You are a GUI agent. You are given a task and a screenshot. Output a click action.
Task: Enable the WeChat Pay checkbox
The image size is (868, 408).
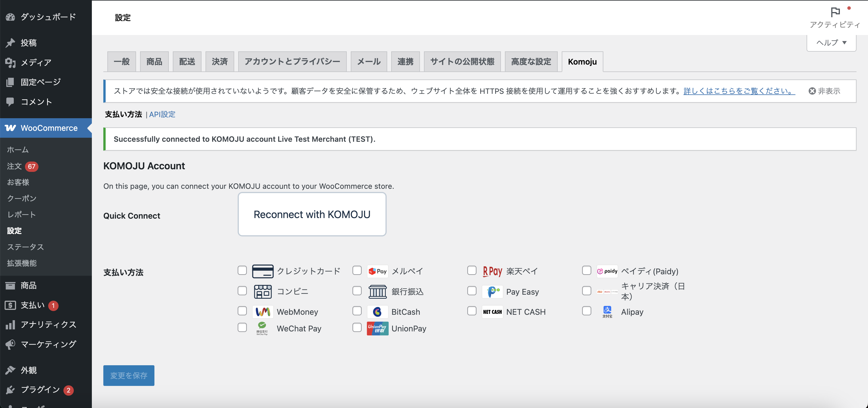[242, 327]
